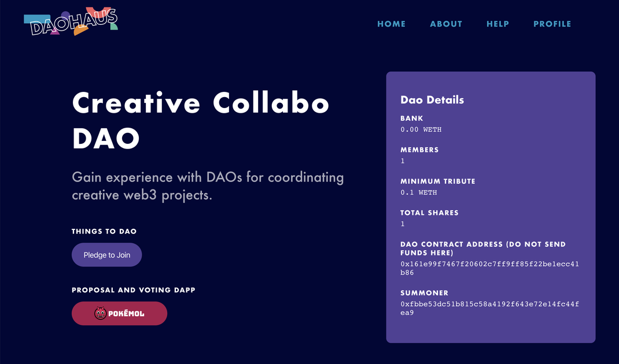The width and height of the screenshot is (619, 364).
Task: Click the Proposal and Voting Dapp label
Action: coord(134,290)
